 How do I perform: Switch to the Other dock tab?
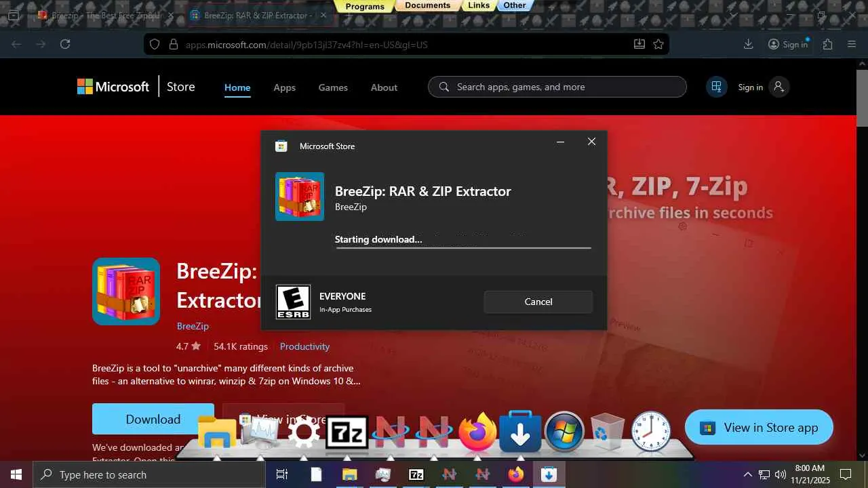tap(515, 5)
